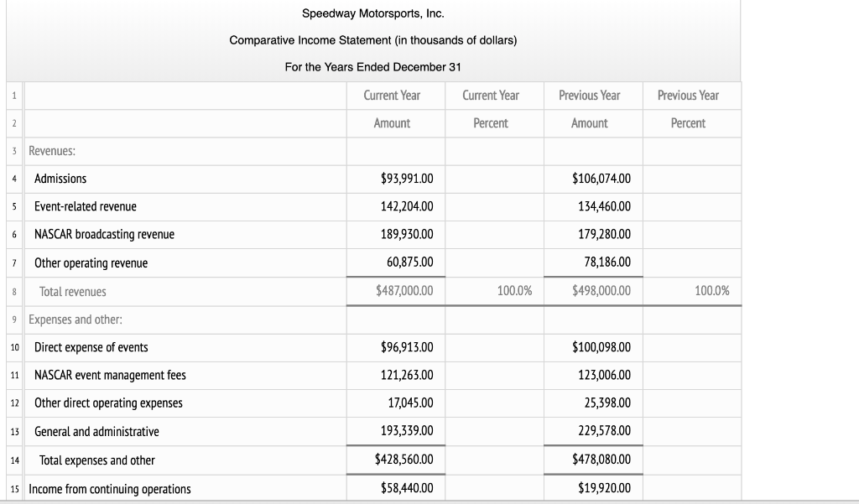
Task: Select the Event-related revenue previous amount cell
Action: click(593, 206)
